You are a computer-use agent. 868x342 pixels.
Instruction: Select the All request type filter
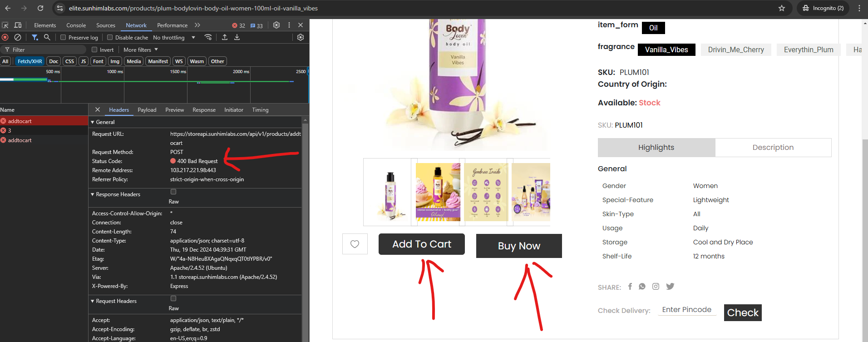click(5, 61)
